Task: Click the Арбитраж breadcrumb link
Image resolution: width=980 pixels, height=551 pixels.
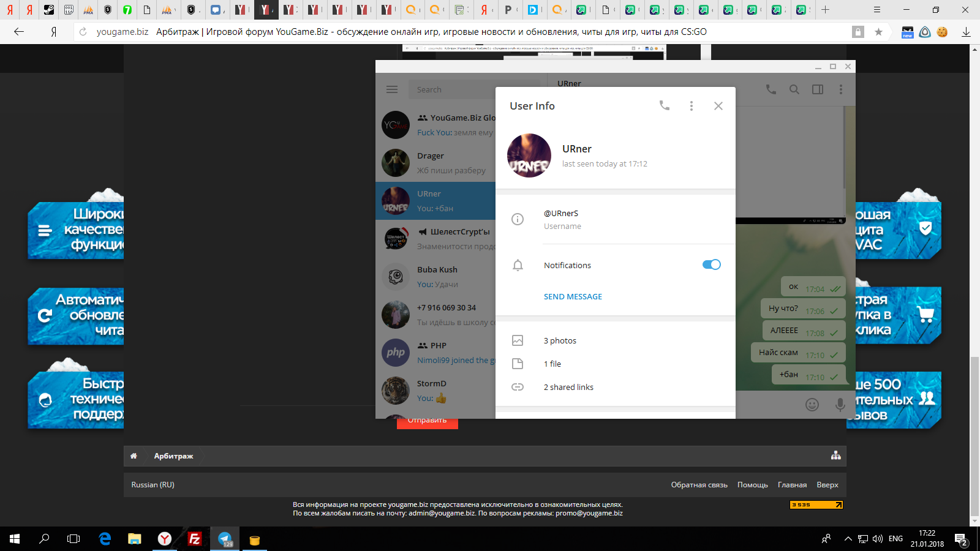Action: [x=173, y=456]
